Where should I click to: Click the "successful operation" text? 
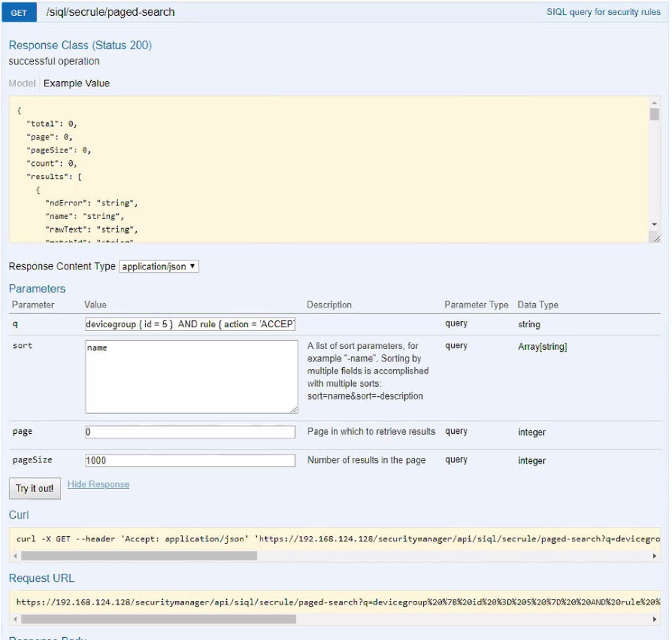(x=54, y=61)
